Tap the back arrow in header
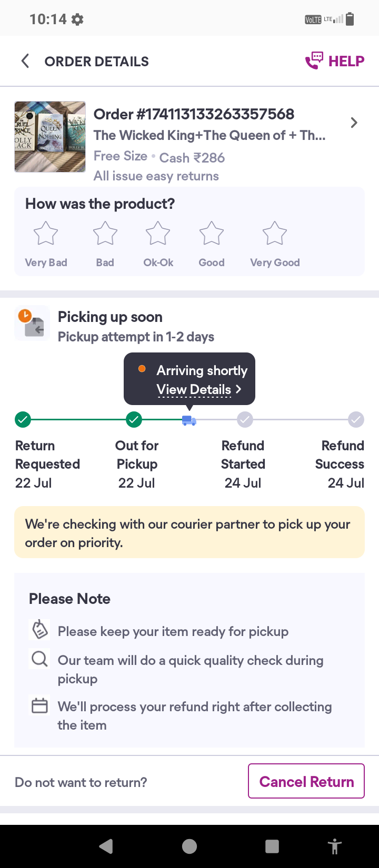This screenshot has height=868, width=379. tap(25, 61)
